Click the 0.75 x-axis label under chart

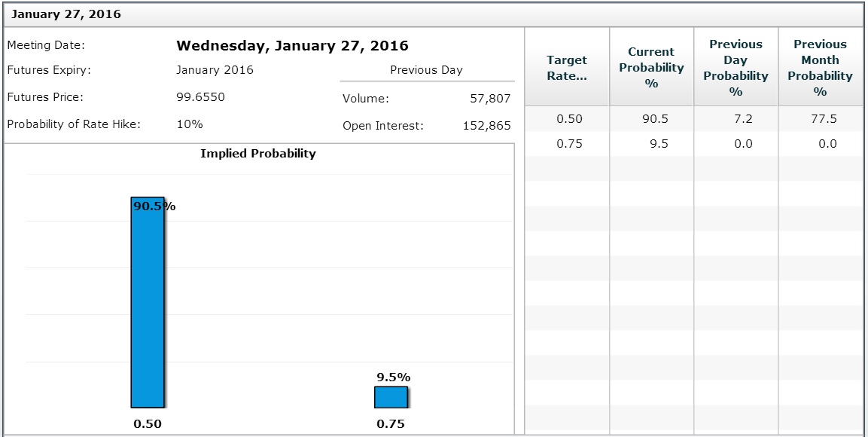(391, 423)
